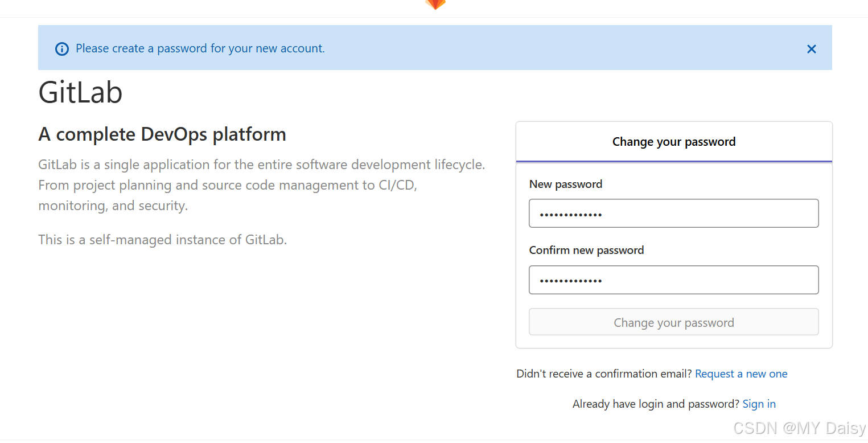
Task: Click the GitLab fox logo at top
Action: (435, 5)
